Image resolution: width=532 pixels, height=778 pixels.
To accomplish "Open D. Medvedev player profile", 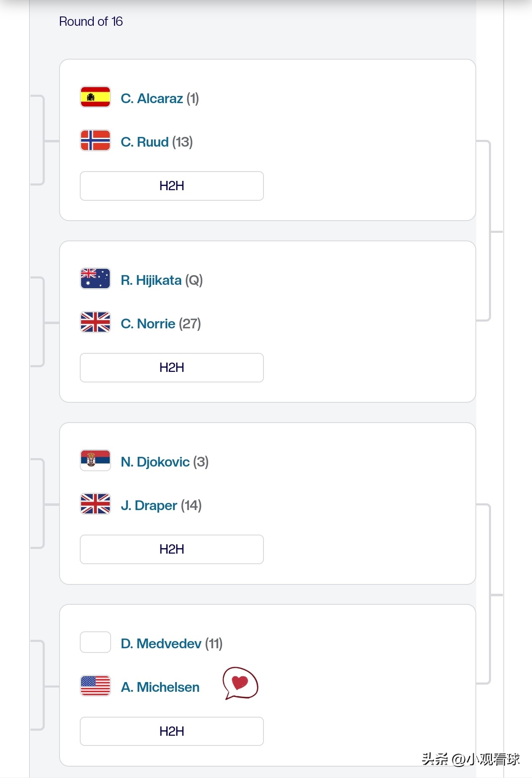I will click(x=161, y=644).
